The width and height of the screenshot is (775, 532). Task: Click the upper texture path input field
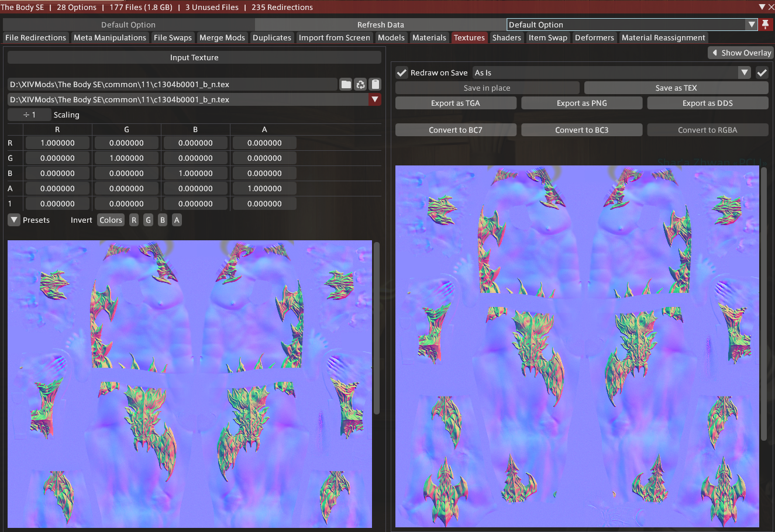[x=173, y=84]
